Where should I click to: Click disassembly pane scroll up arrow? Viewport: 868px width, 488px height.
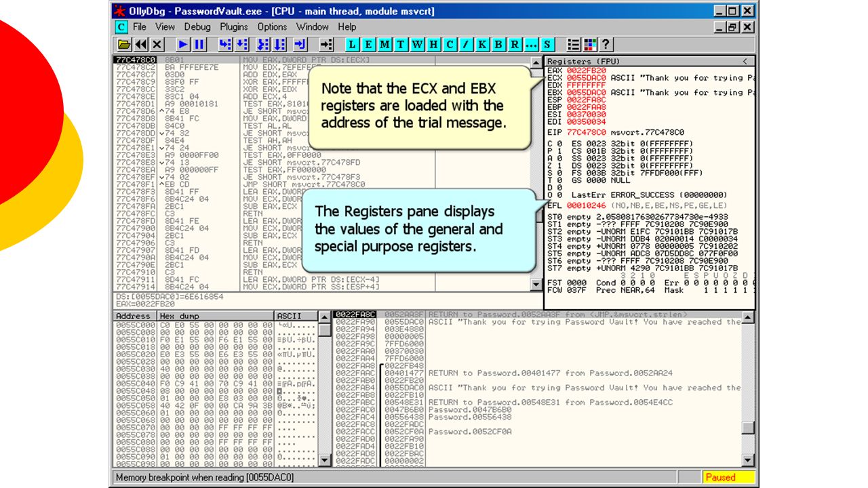pos(536,63)
